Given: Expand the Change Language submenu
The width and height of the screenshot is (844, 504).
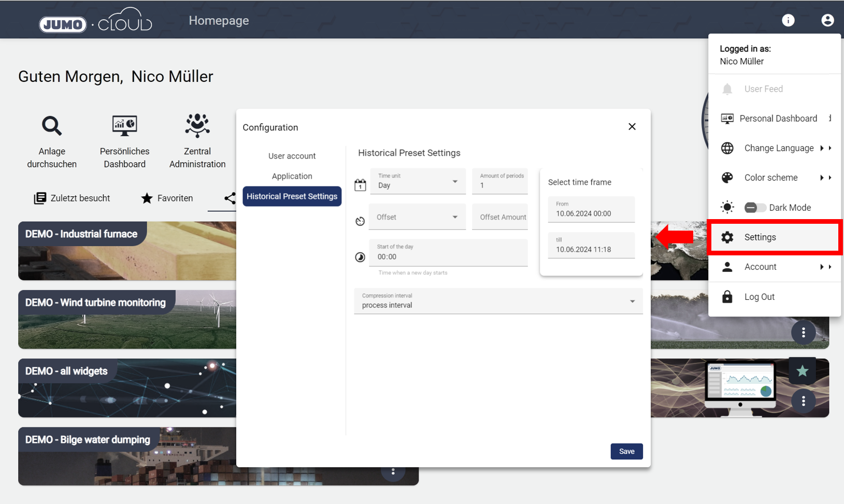Looking at the screenshot, I should [778, 148].
